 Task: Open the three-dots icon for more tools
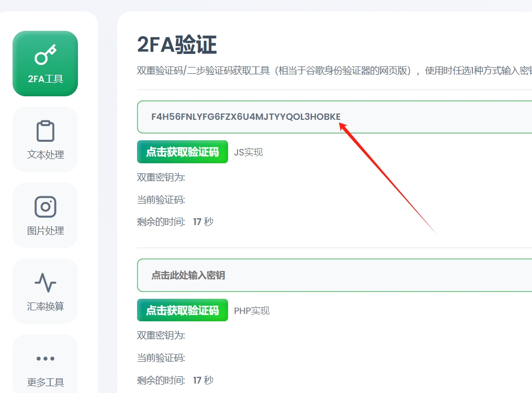point(45,358)
